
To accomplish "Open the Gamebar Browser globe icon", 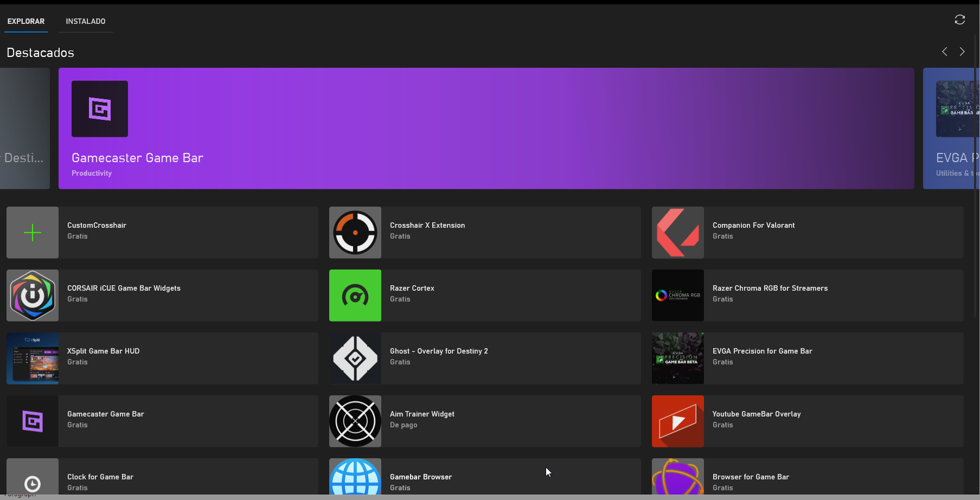I will [355, 478].
